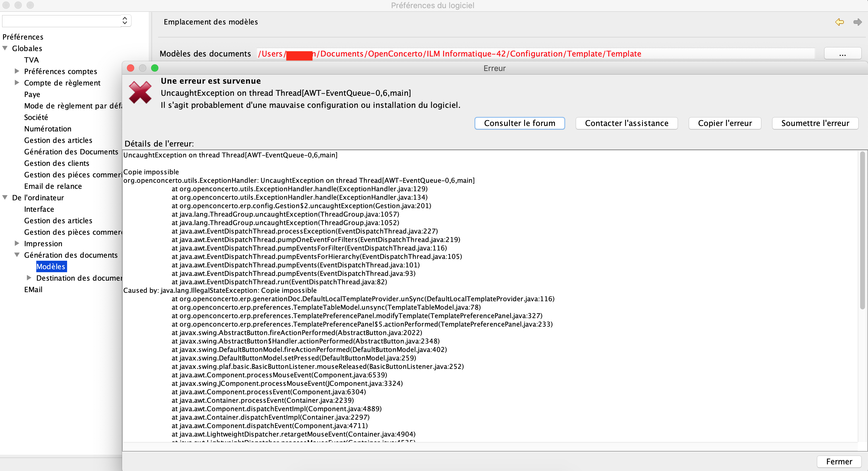Click the red X error icon

(x=140, y=92)
